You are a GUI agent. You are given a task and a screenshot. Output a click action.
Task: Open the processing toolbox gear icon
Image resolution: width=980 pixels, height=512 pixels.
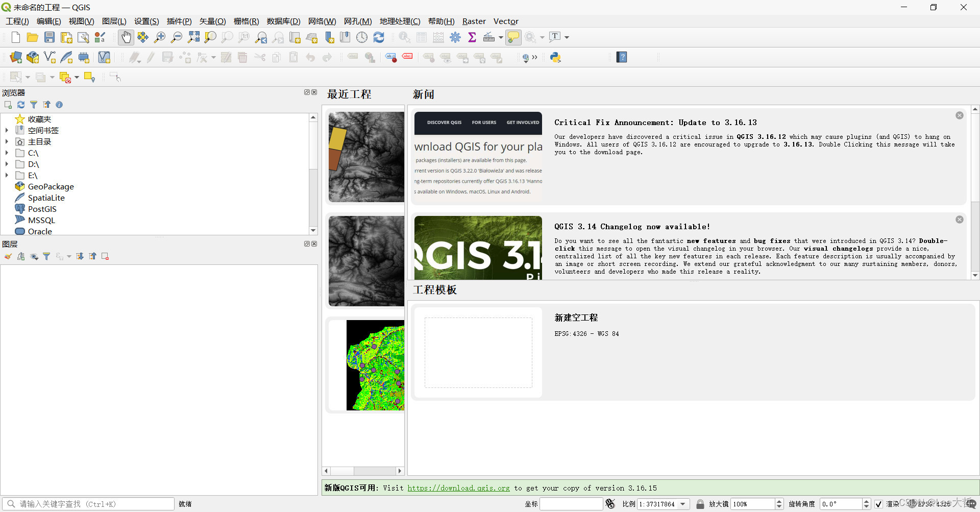point(455,37)
